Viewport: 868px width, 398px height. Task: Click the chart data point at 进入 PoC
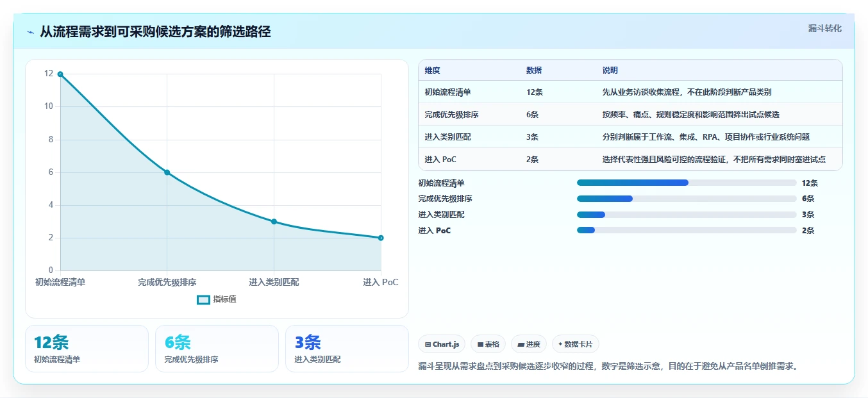pos(381,238)
